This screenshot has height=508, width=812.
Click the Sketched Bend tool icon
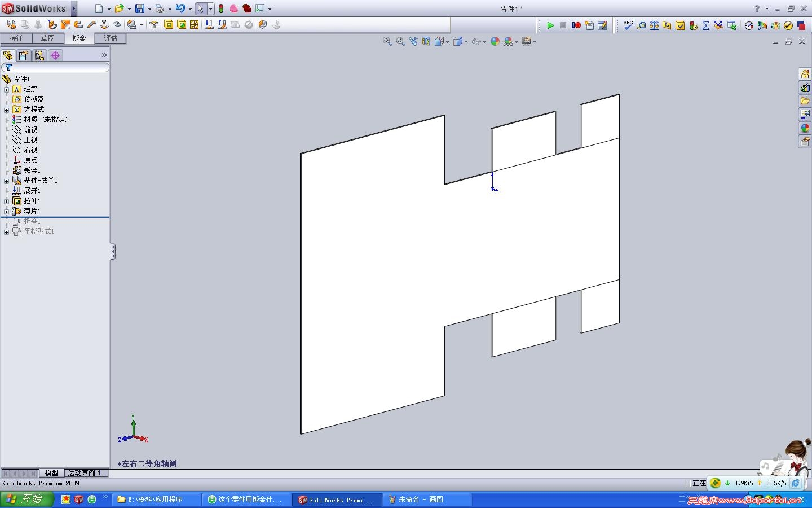pos(104,24)
